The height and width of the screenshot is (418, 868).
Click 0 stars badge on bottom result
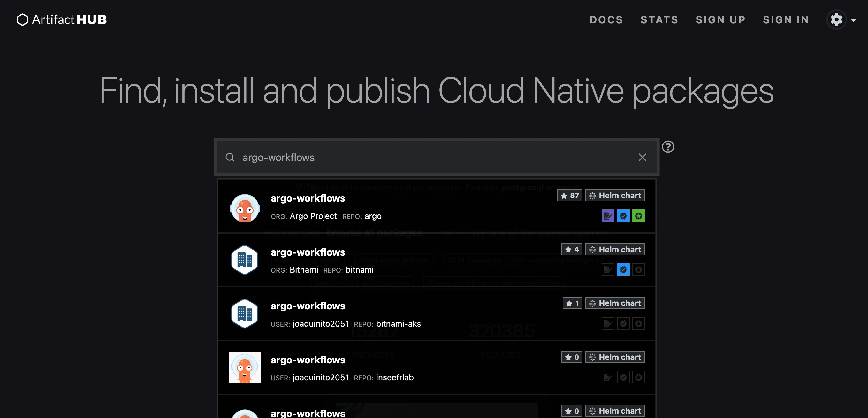point(571,411)
